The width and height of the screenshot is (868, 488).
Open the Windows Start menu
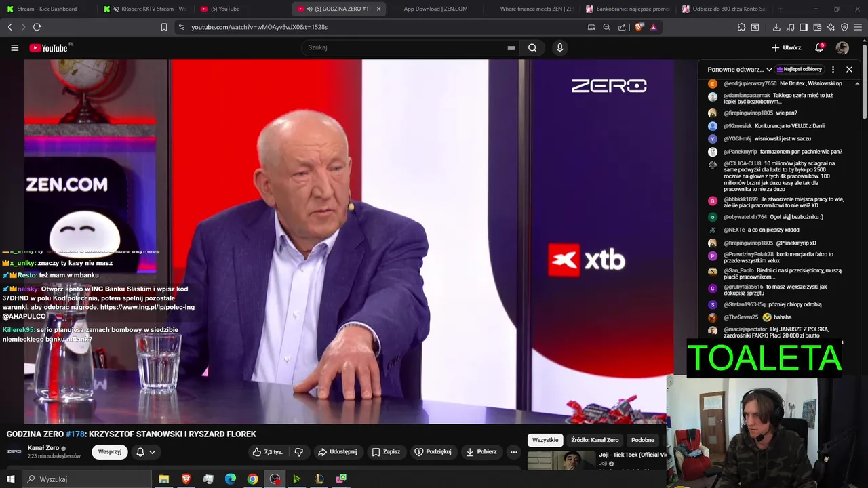[x=10, y=479]
